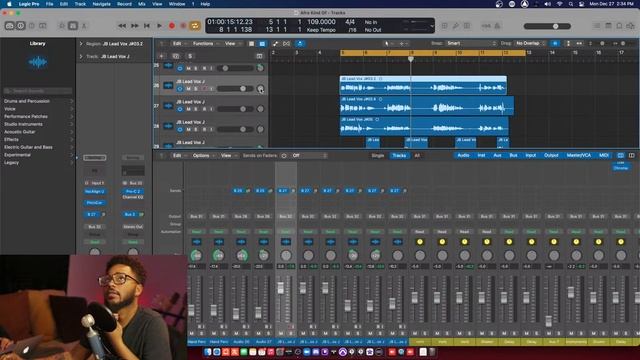
Task: Click the Quick Help toolbar button
Action: click(31, 26)
